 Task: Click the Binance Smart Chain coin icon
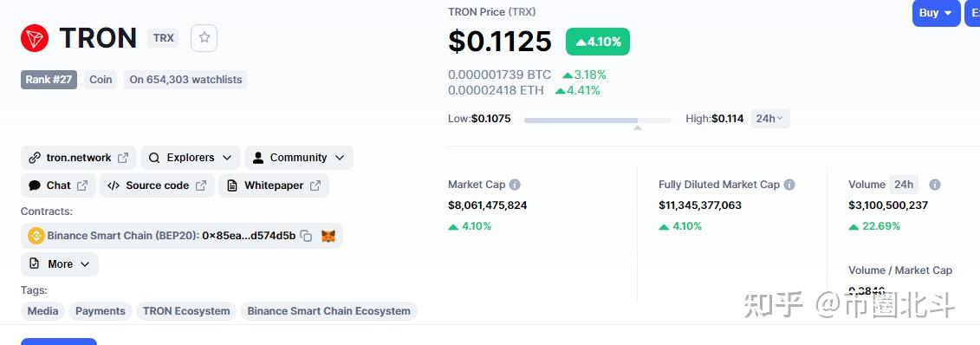(36, 236)
